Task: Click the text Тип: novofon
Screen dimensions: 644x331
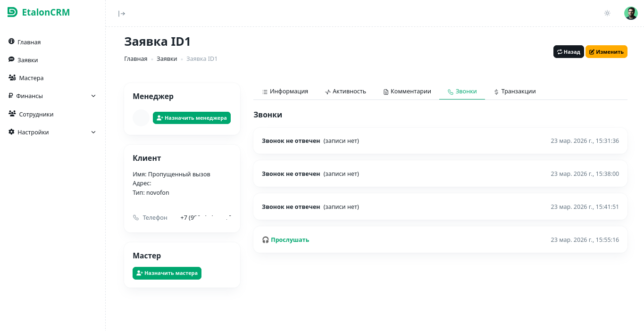Action: (151, 193)
